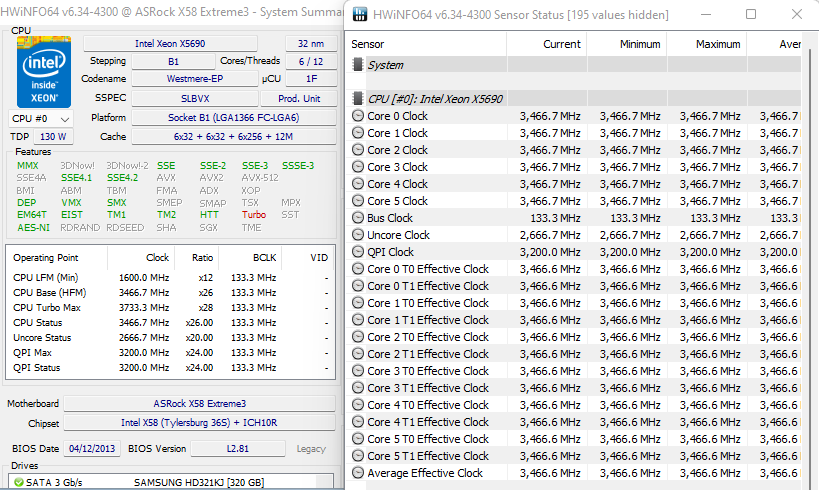819x490 pixels.
Task: Select the Core 5 T1 Effective Clock row
Action: click(x=574, y=456)
